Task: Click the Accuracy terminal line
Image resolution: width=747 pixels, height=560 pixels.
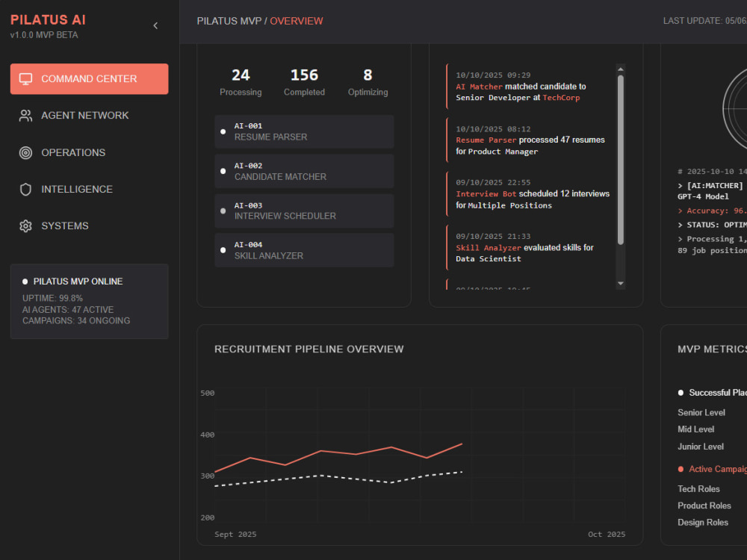Action: tap(712, 211)
